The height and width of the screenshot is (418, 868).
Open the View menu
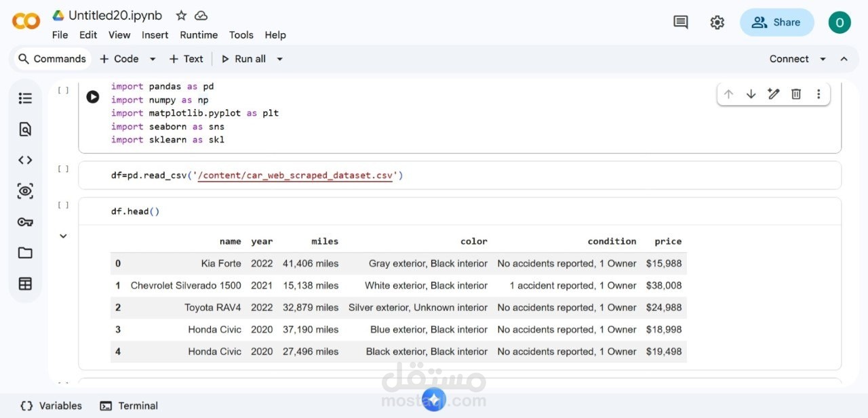tap(119, 35)
